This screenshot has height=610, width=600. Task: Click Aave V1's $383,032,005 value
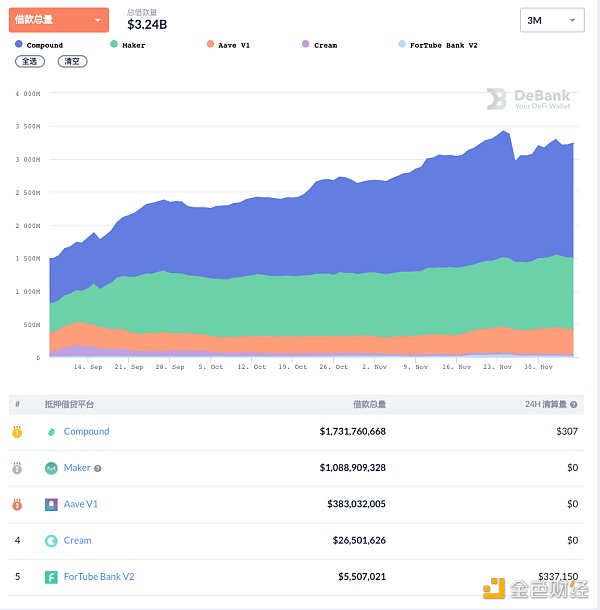click(x=356, y=504)
